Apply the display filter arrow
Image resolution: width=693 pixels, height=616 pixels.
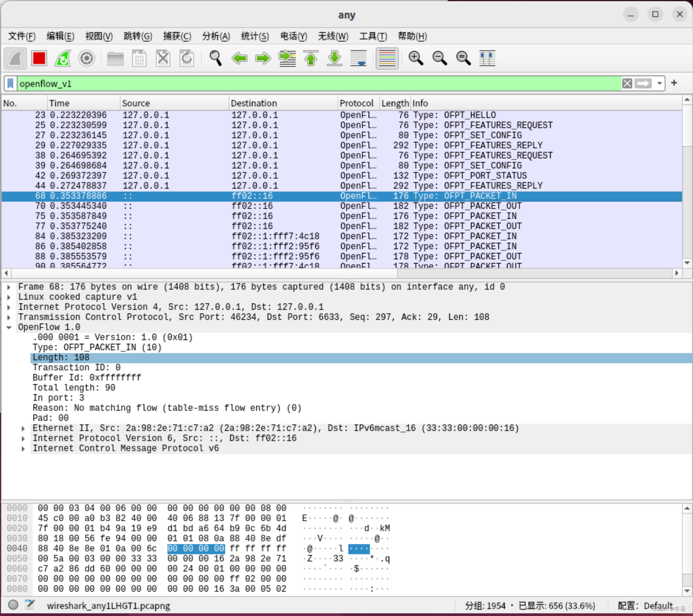click(643, 84)
